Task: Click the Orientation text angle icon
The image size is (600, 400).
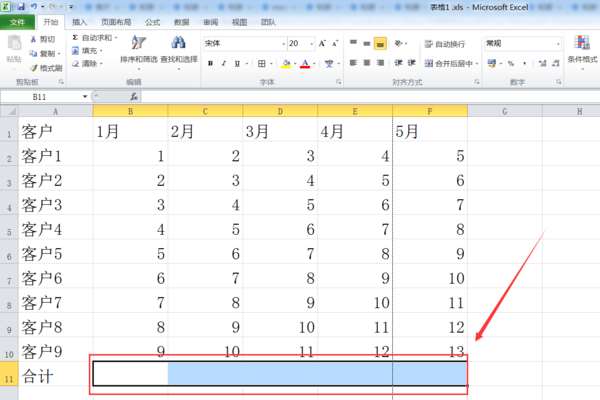Action: [x=399, y=43]
